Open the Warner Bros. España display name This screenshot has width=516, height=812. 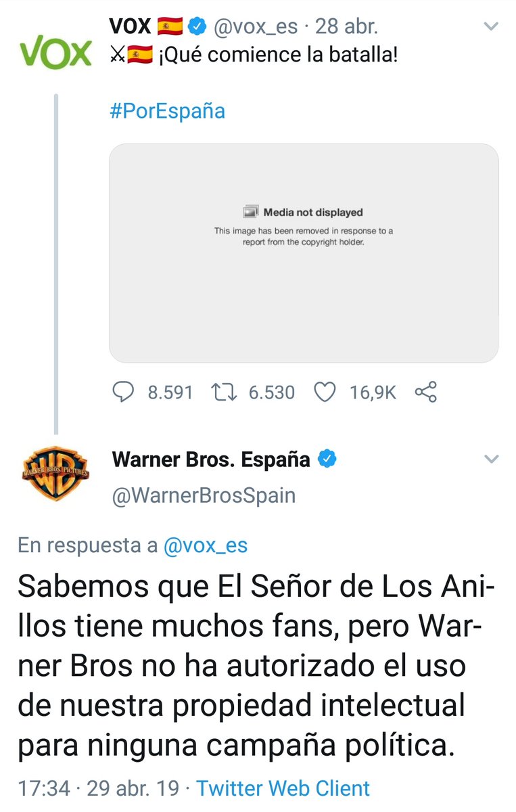click(211, 459)
